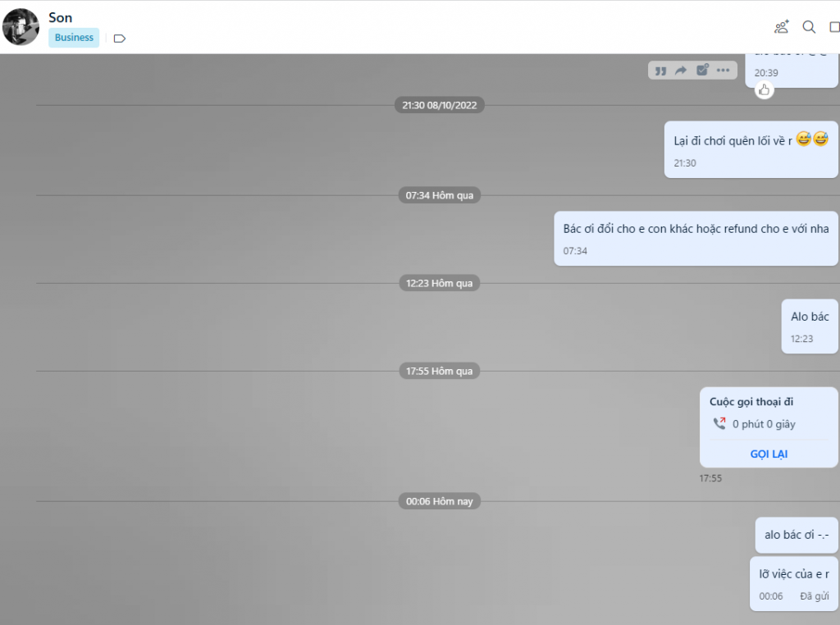840x625 pixels.
Task: Click the outgoing call icon in call card
Action: (719, 424)
